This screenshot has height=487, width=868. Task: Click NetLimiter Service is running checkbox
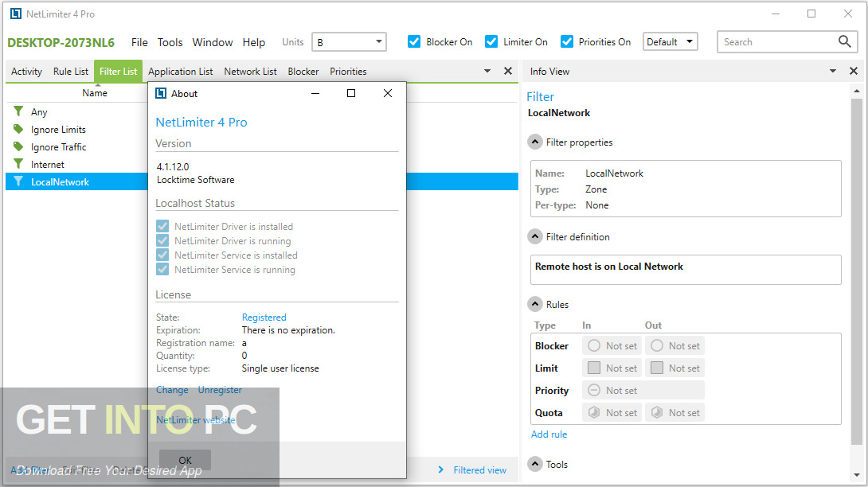(162, 269)
